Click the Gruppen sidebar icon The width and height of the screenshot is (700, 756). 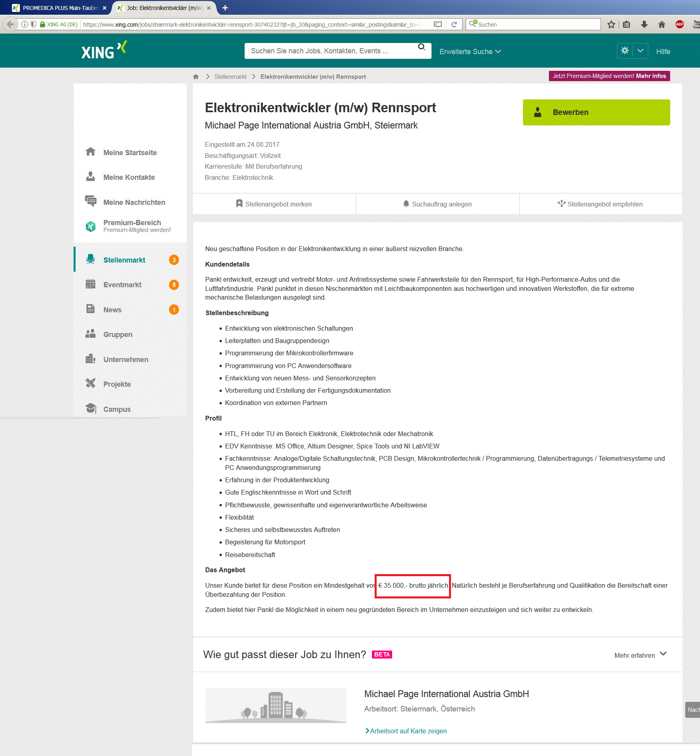pos(91,334)
